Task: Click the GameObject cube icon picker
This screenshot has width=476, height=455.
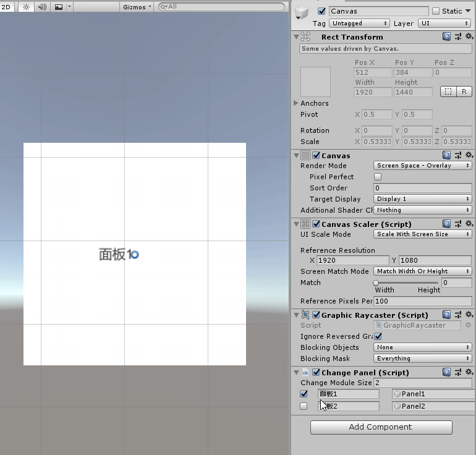Action: 302,15
